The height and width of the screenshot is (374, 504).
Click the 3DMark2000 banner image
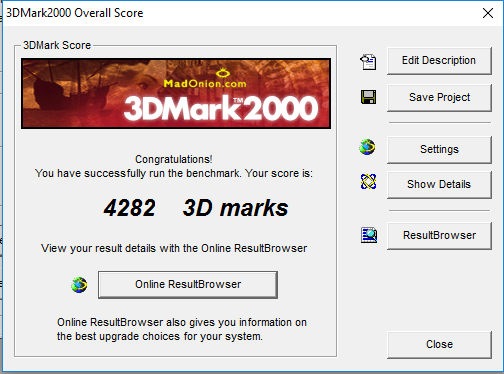pyautogui.click(x=176, y=93)
